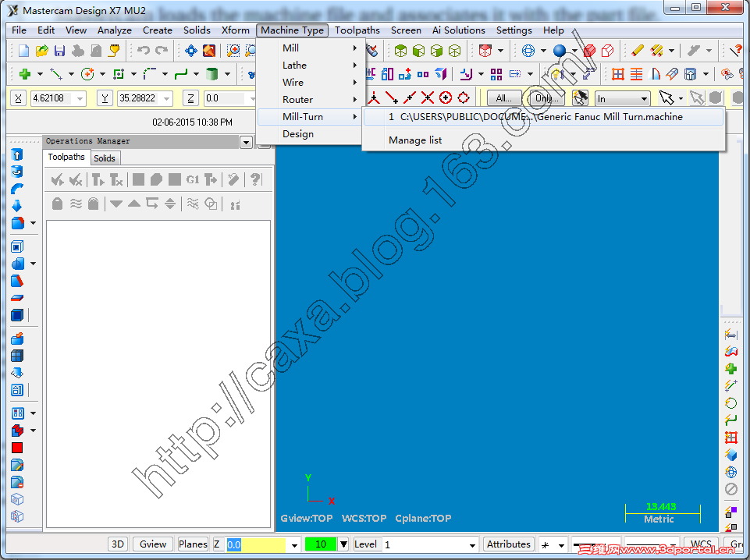Select the Fillet entities tool icon

pos(150,74)
